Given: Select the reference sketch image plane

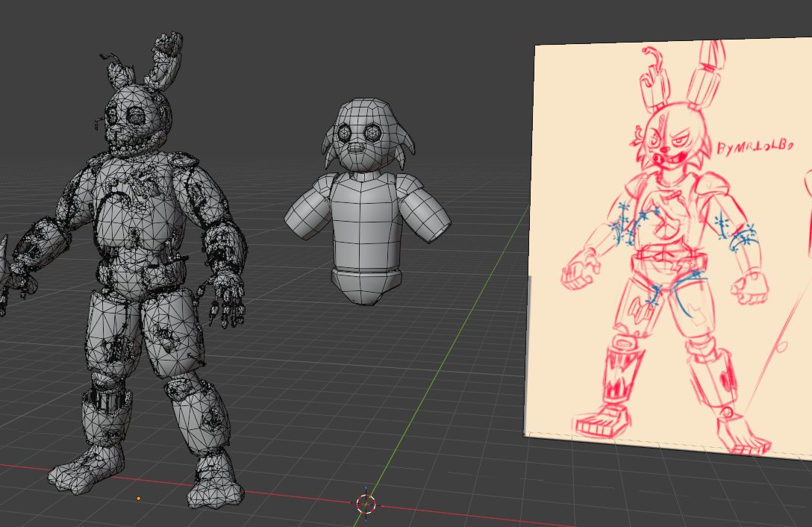Looking at the screenshot, I should click(669, 248).
